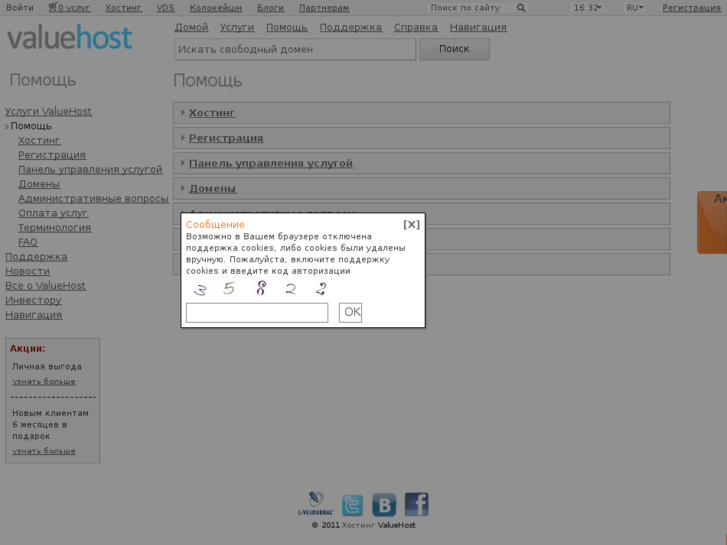The height and width of the screenshot is (545, 727).
Task: Open Колокейшн in the top bar
Action: coord(216,8)
